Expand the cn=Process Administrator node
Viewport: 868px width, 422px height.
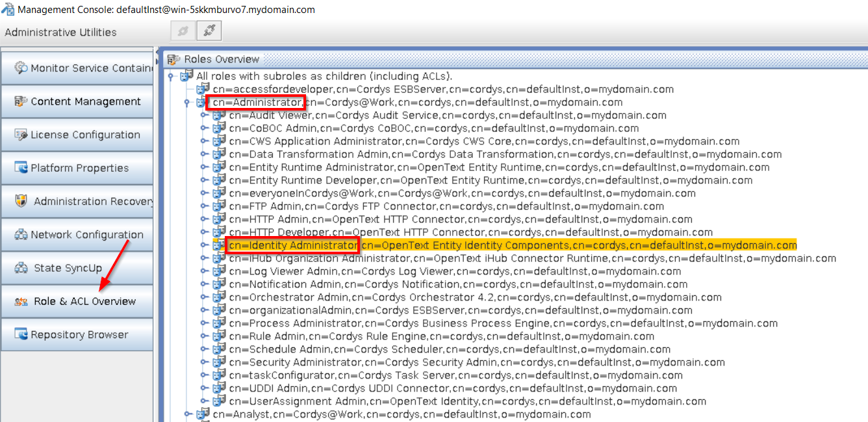coord(205,324)
